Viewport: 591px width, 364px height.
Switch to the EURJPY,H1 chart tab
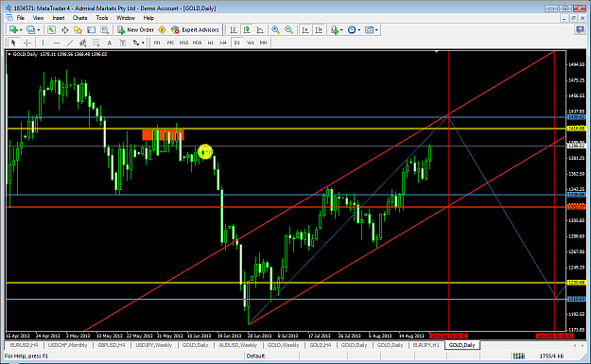click(x=426, y=345)
